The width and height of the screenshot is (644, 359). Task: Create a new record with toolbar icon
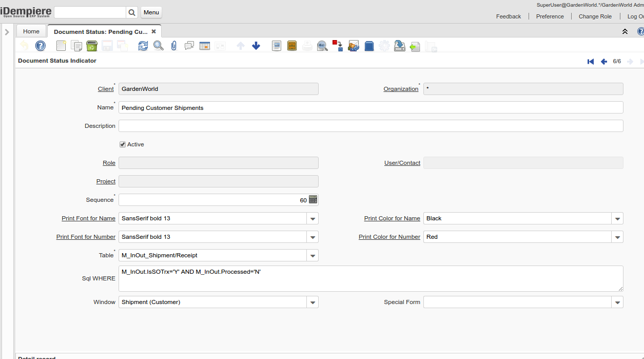point(61,46)
